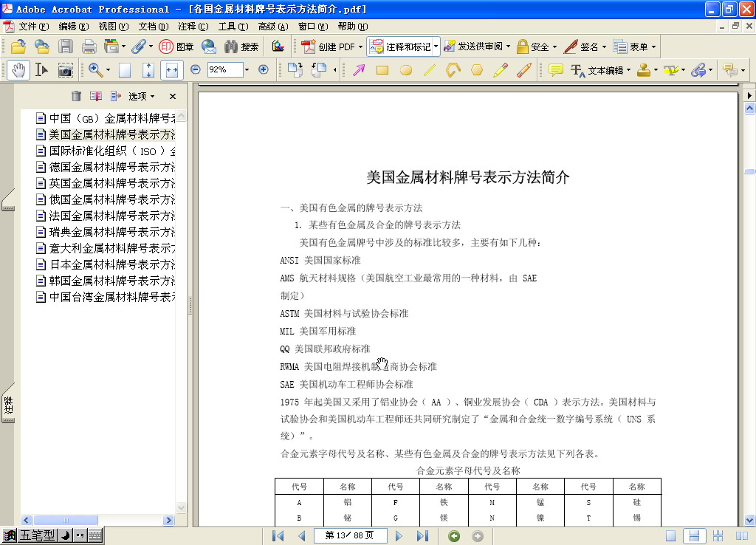
Task: Select the Oval drawing tool
Action: pos(406,70)
